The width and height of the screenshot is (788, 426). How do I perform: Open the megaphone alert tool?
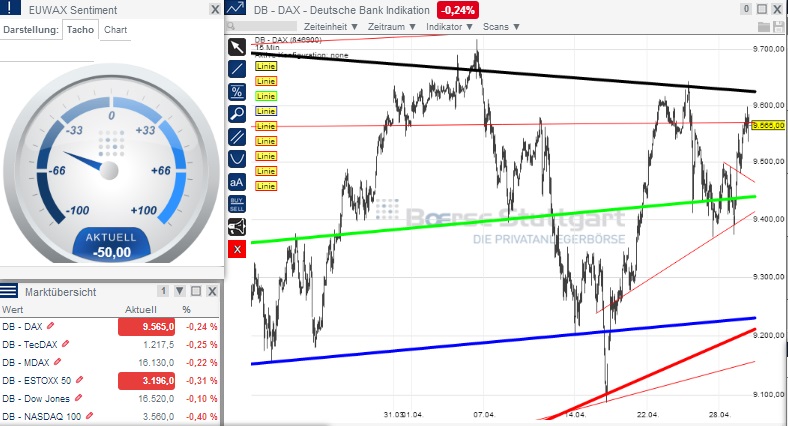pyautogui.click(x=237, y=227)
